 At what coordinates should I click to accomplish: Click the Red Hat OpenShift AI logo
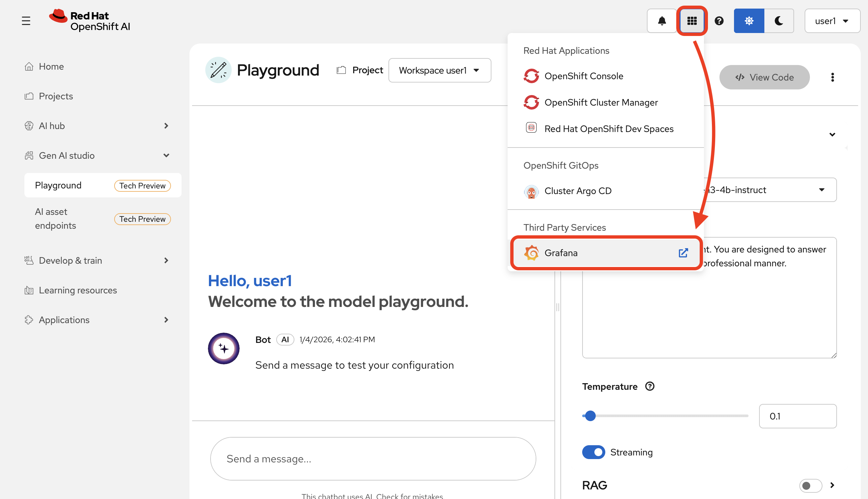[x=89, y=20]
